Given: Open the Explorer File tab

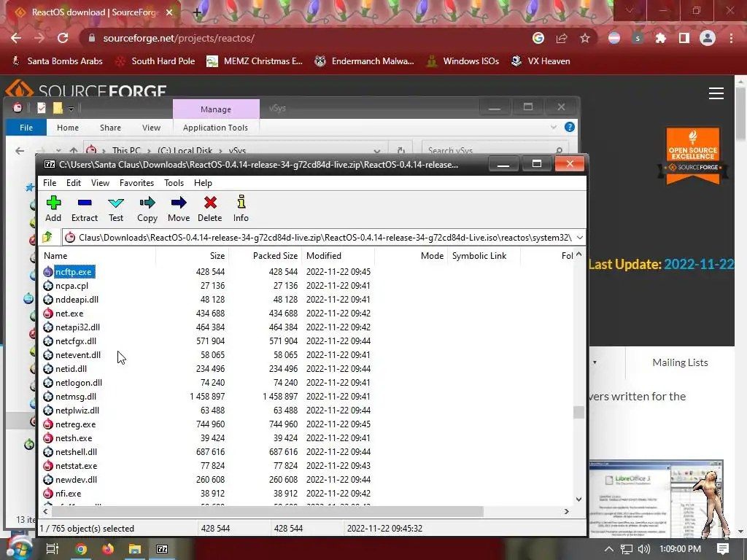Looking at the screenshot, I should pos(26,128).
